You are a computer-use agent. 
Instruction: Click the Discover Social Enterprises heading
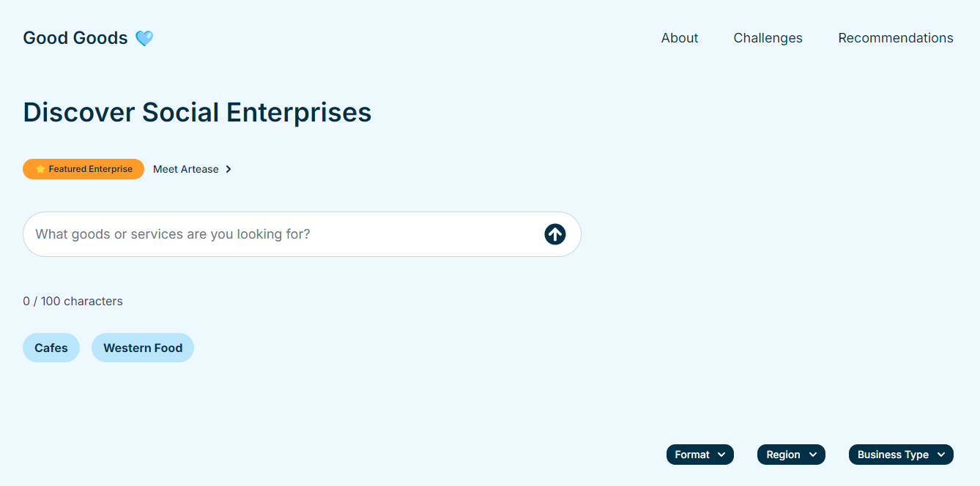coord(198,113)
